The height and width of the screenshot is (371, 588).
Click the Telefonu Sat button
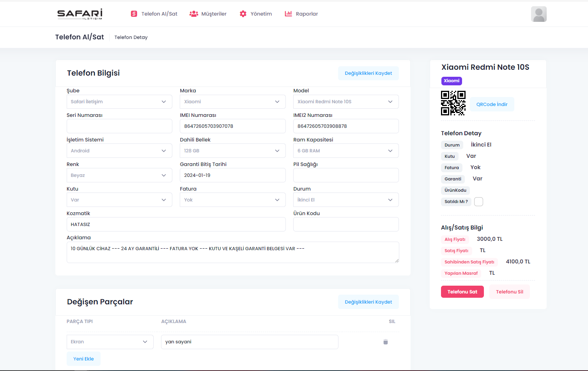pyautogui.click(x=462, y=292)
